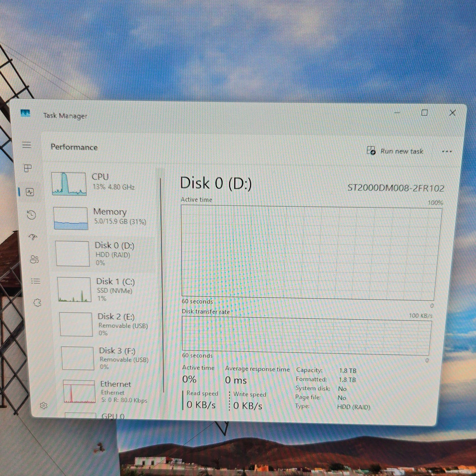Screen dimensions: 476x476
Task: Minimize the Task Manager window
Action: pos(397,113)
